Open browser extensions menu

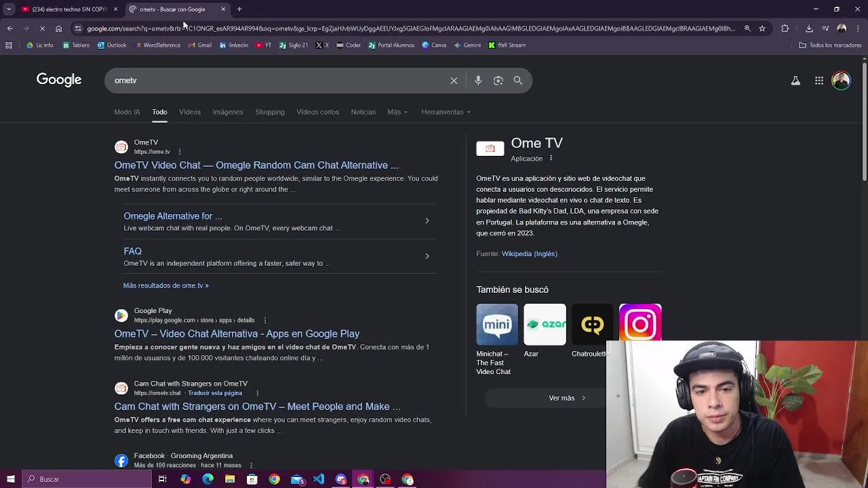point(785,28)
